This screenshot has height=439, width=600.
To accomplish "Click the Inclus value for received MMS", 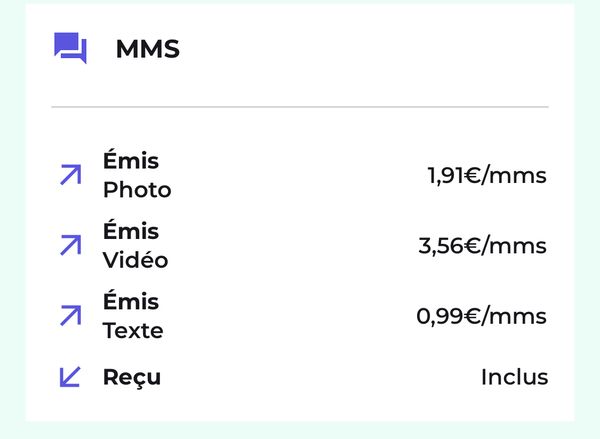I will (x=514, y=377).
